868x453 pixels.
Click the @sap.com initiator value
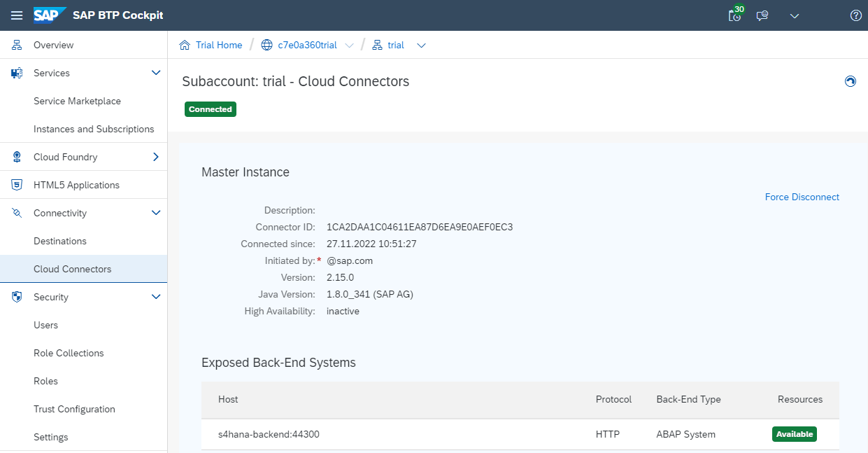tap(350, 260)
